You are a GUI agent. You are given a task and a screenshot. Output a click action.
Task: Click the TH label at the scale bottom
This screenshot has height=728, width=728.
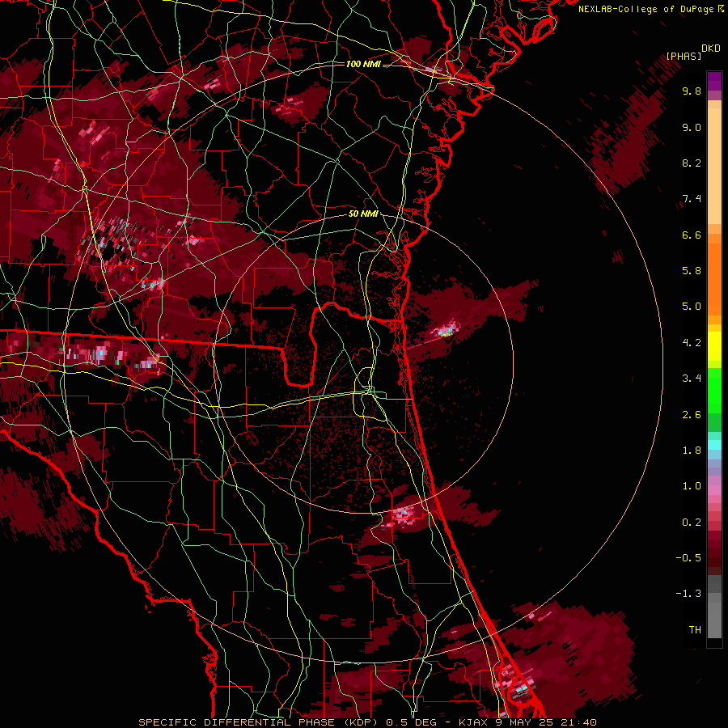click(x=695, y=630)
